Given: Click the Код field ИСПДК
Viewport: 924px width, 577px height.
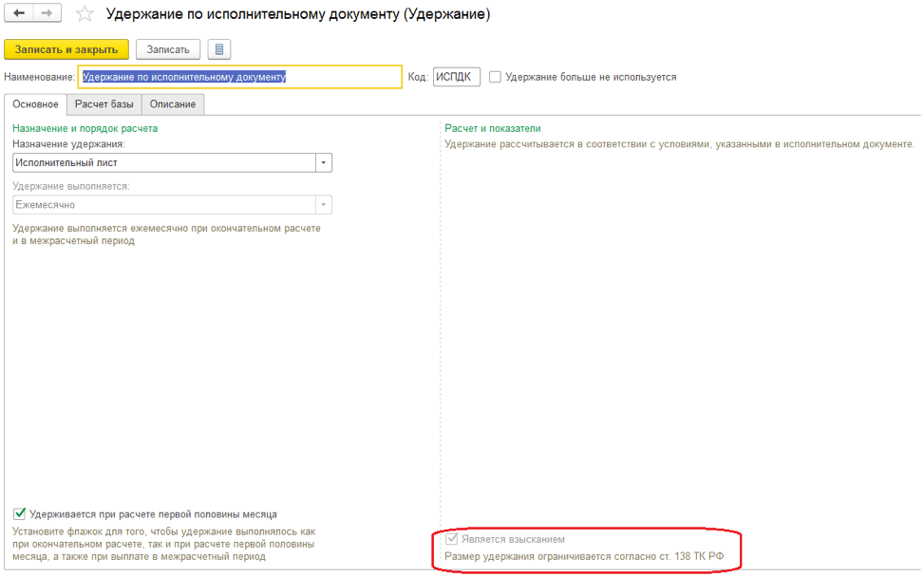Looking at the screenshot, I should tap(456, 77).
